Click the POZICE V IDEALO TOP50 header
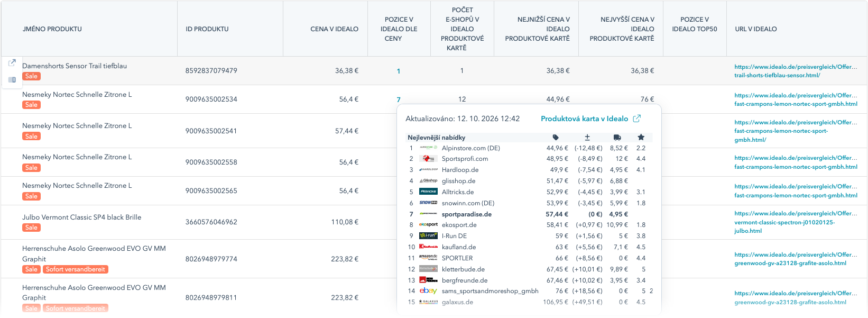This screenshot has width=868, height=318. (695, 24)
